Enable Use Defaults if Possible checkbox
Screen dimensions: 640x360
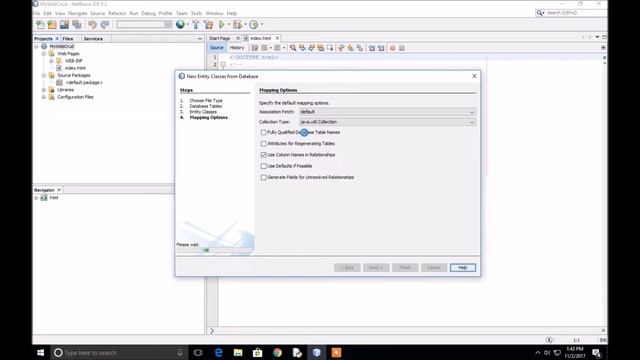coord(263,166)
